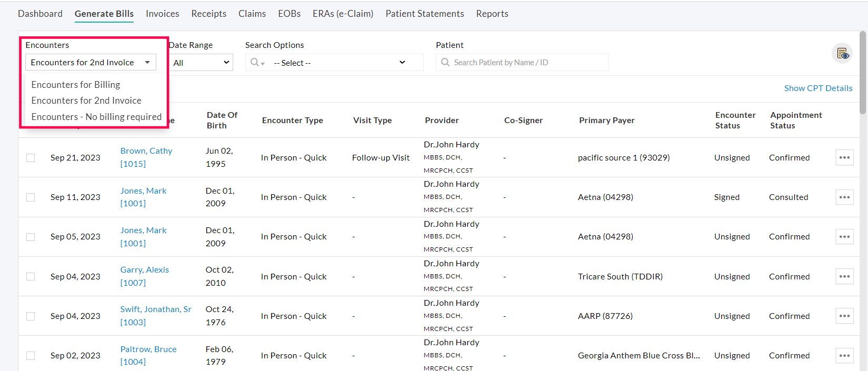
Task: Open the three-dot menu for Brown, Cathy
Action: click(844, 157)
